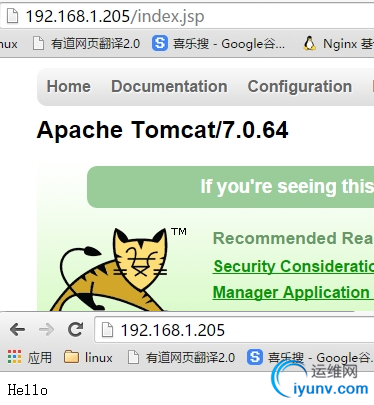Screen dimensions: 374x405
Task: Open 有道网页翻译2.0 bookmark in lower browser
Action: click(182, 358)
